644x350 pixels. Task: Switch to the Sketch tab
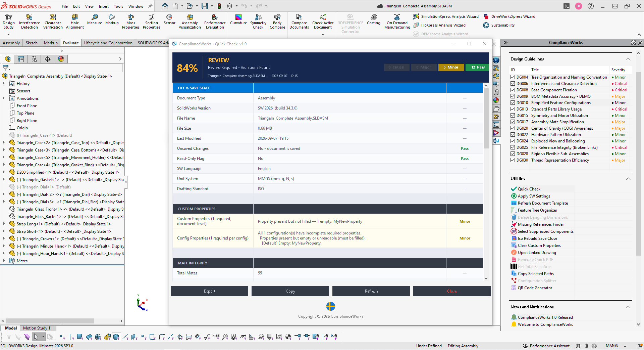coord(32,43)
